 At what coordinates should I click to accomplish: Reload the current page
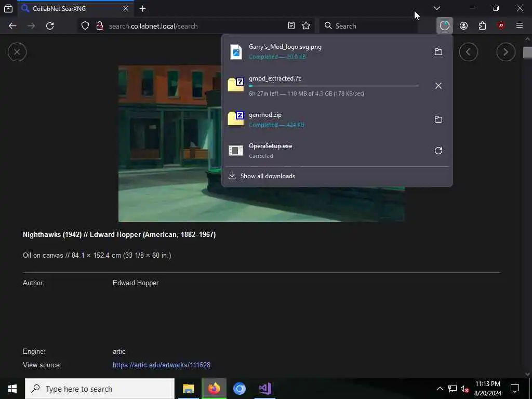[50, 26]
